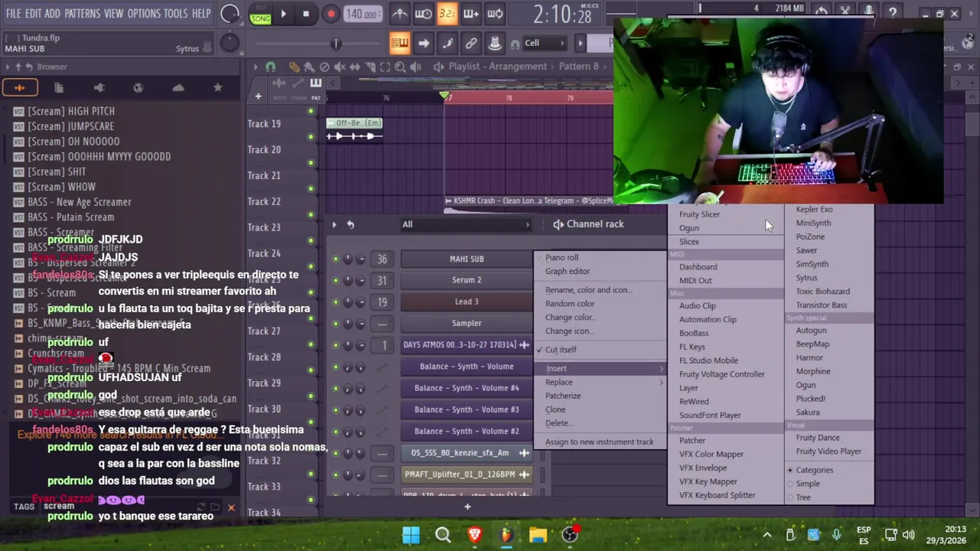The height and width of the screenshot is (551, 980).
Task: Click the channel rack undo arrow icon
Action: (350, 224)
